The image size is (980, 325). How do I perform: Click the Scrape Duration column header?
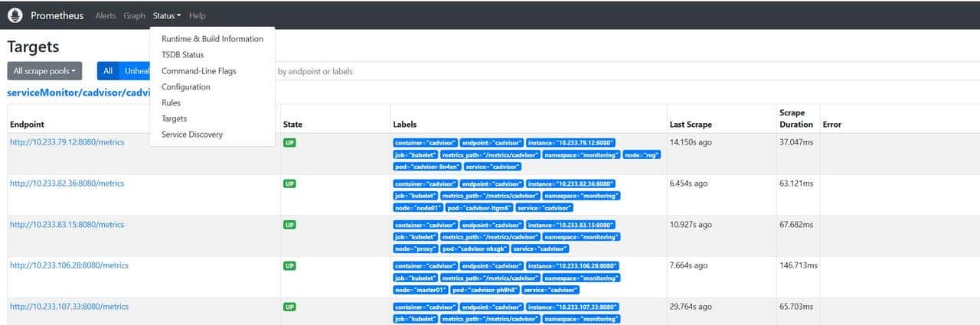click(x=796, y=119)
